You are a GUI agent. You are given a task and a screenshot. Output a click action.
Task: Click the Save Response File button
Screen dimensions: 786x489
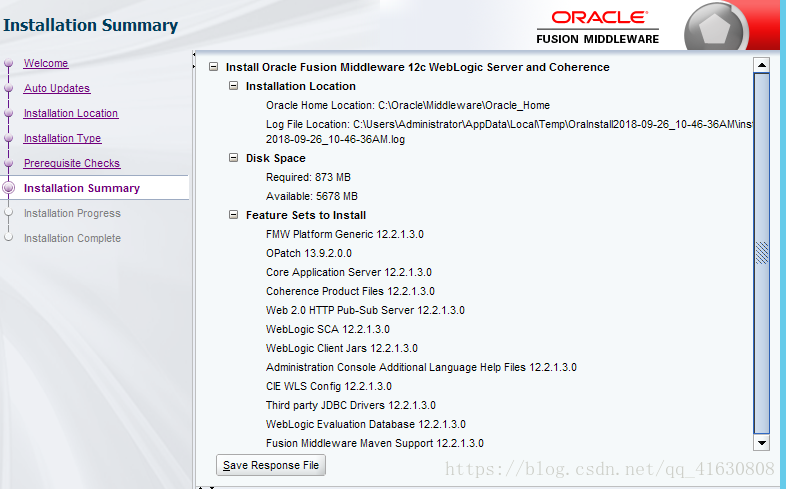271,465
